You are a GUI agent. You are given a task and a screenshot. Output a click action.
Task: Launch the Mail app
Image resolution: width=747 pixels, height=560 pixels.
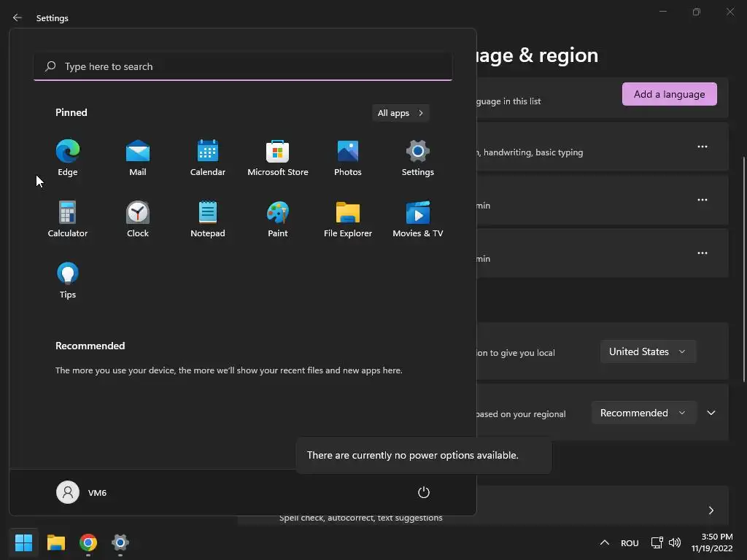point(138,158)
